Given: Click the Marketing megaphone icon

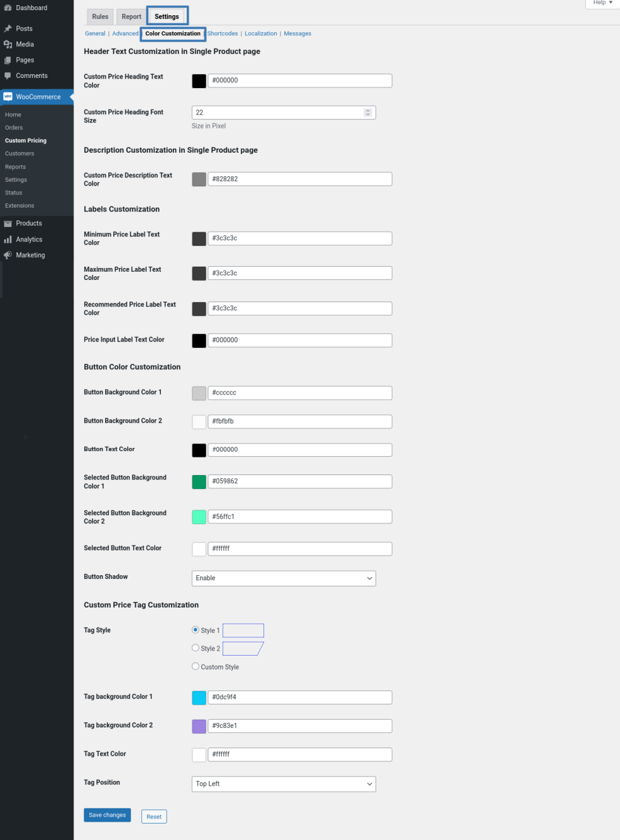Looking at the screenshot, I should 8,255.
